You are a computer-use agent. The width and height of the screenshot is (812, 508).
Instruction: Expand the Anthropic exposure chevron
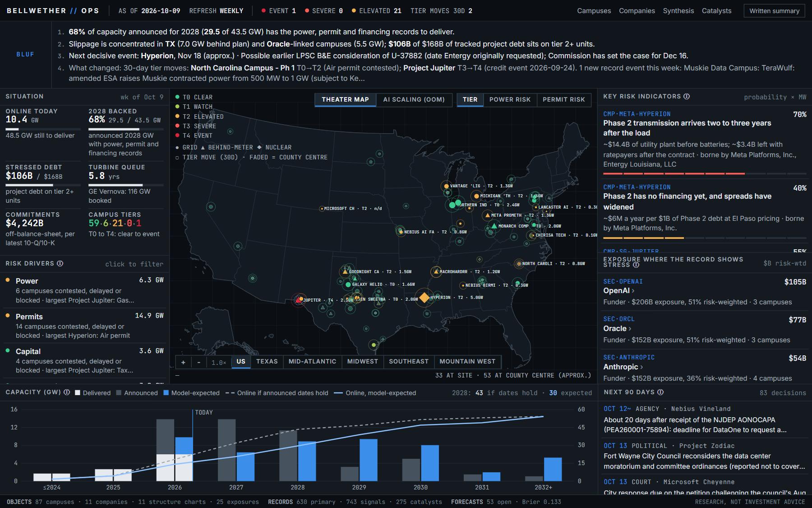point(641,367)
